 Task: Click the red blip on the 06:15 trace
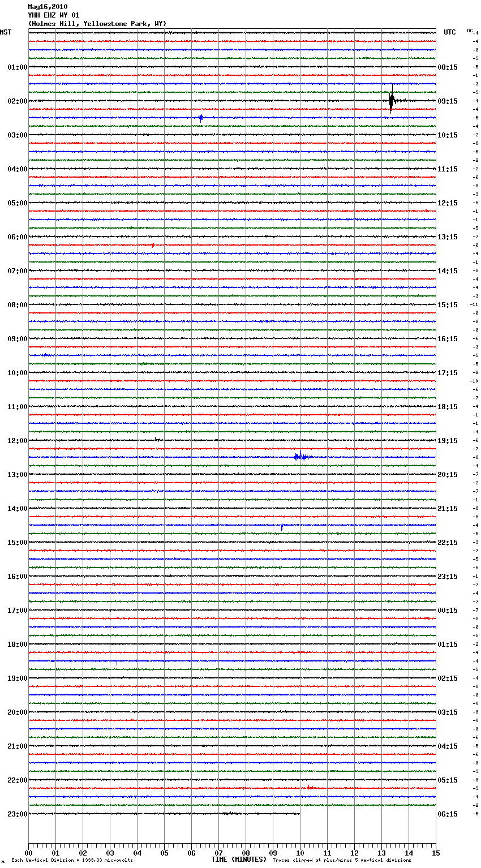pos(152,245)
